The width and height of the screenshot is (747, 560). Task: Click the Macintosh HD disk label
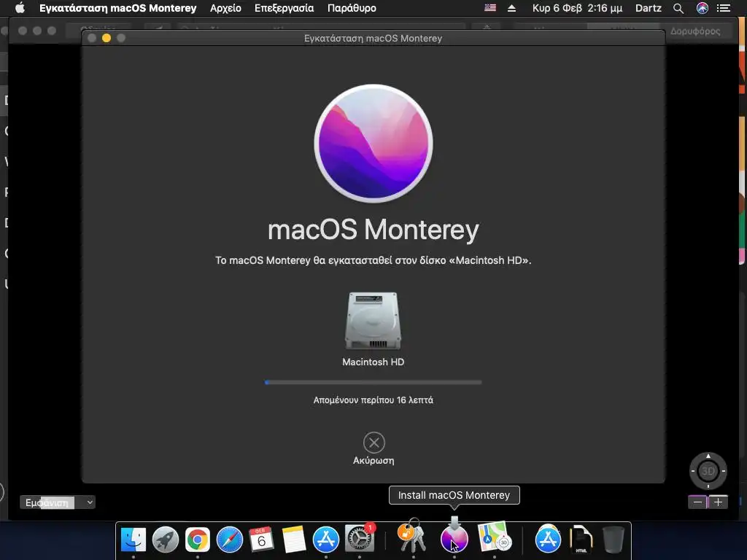(x=373, y=362)
